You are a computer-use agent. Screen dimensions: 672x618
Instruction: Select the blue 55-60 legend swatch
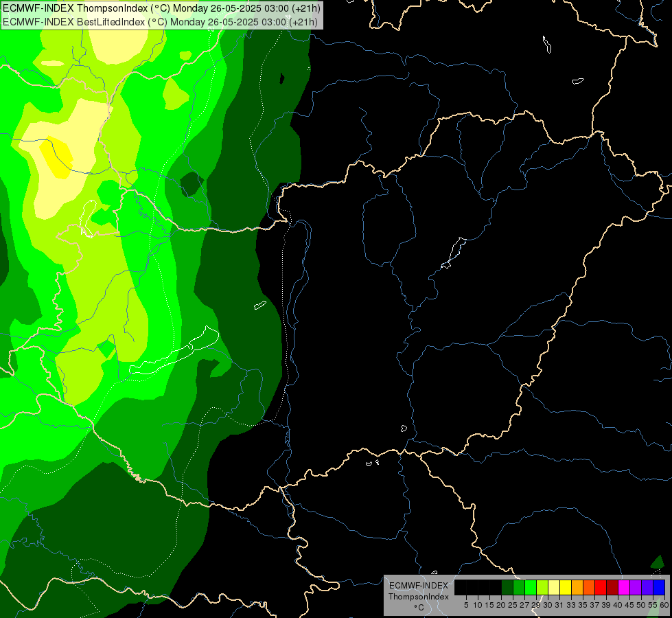pos(659,587)
